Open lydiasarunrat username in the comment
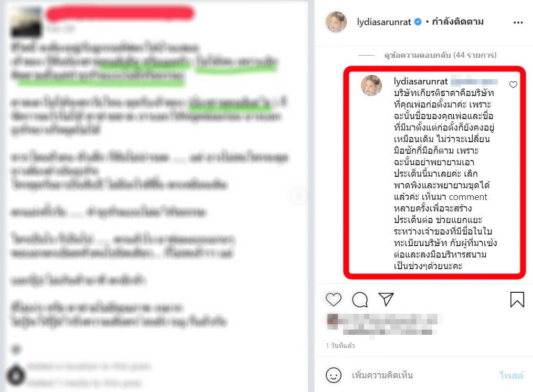Screen dimensions: 533x392 [421, 81]
